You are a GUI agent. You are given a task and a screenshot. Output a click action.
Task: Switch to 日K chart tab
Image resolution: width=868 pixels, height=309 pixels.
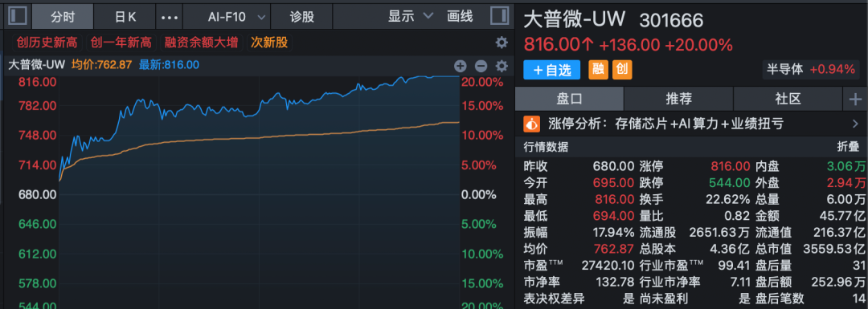[125, 17]
